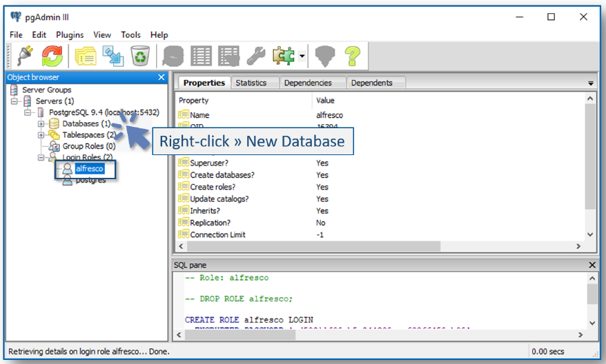Image resolution: width=606 pixels, height=364 pixels.
Task: Select Group Roles (0) in the tree
Action: click(x=88, y=146)
